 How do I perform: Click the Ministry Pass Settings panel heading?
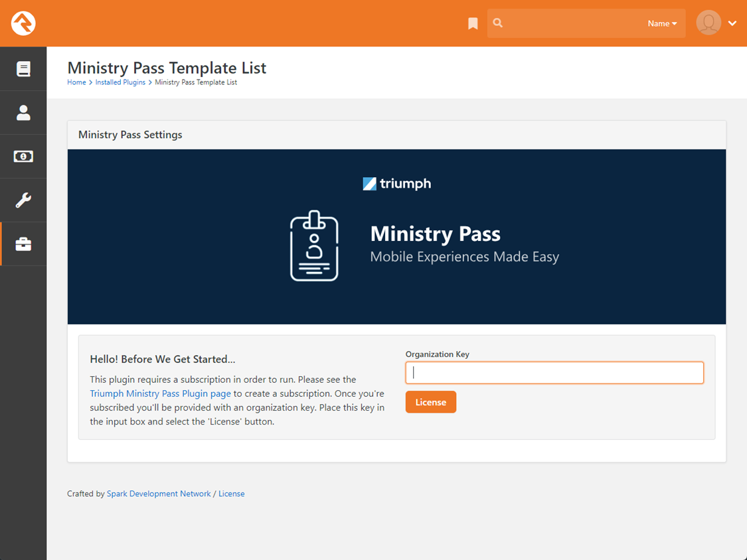(130, 135)
